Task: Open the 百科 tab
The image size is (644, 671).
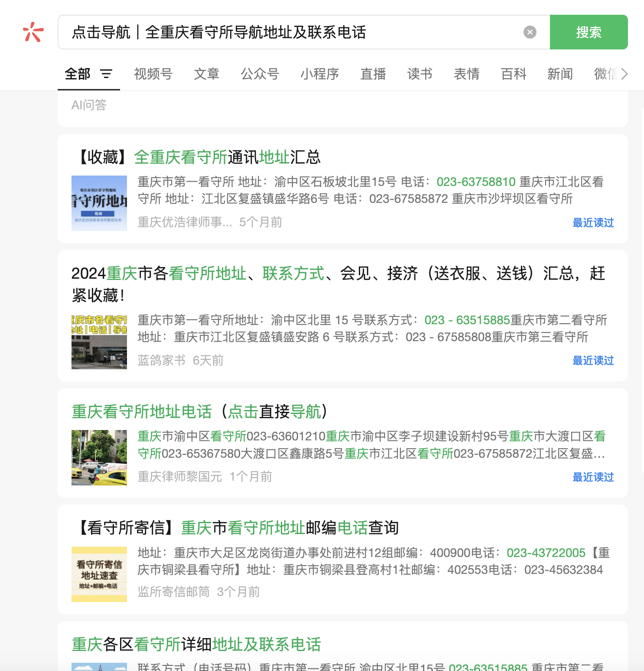Action: click(x=513, y=74)
